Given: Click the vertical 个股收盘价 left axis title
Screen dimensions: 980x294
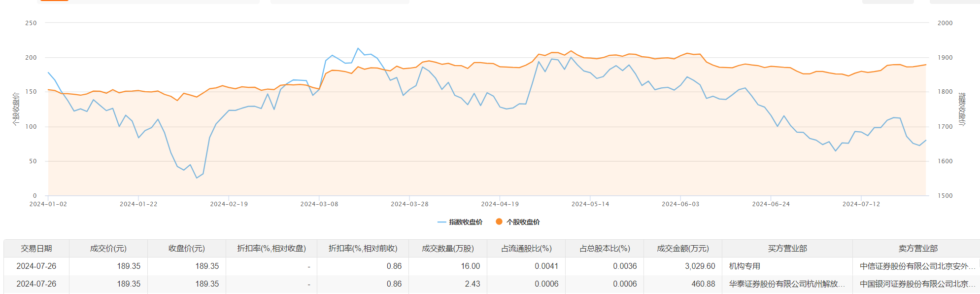Looking at the screenshot, I should (16, 109).
